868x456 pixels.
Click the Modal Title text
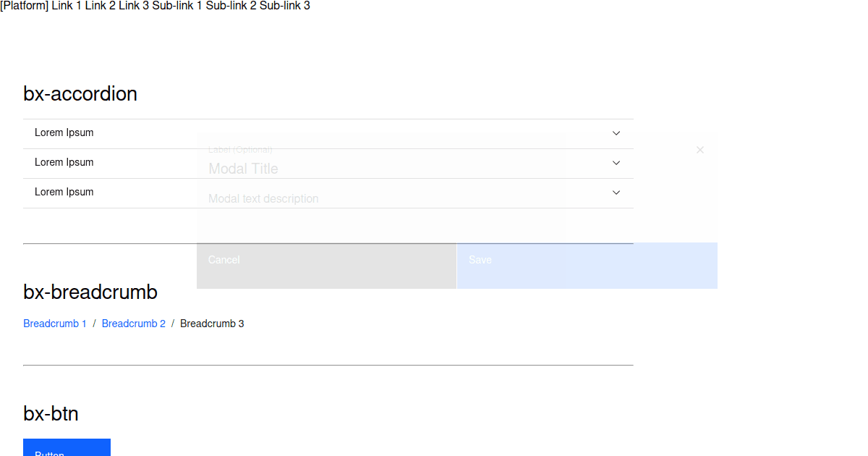coord(243,169)
